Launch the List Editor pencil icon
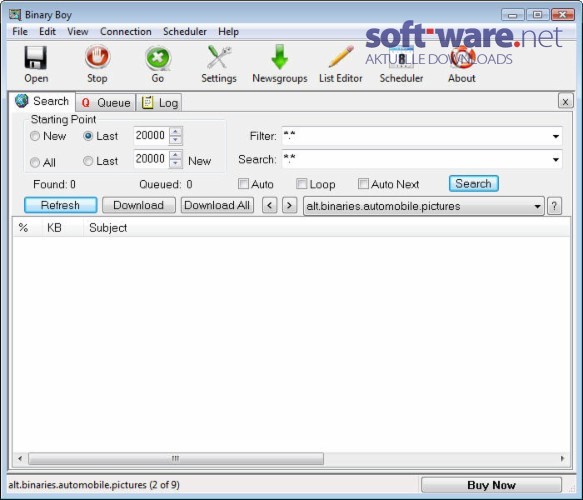The image size is (583, 500). coord(341,57)
